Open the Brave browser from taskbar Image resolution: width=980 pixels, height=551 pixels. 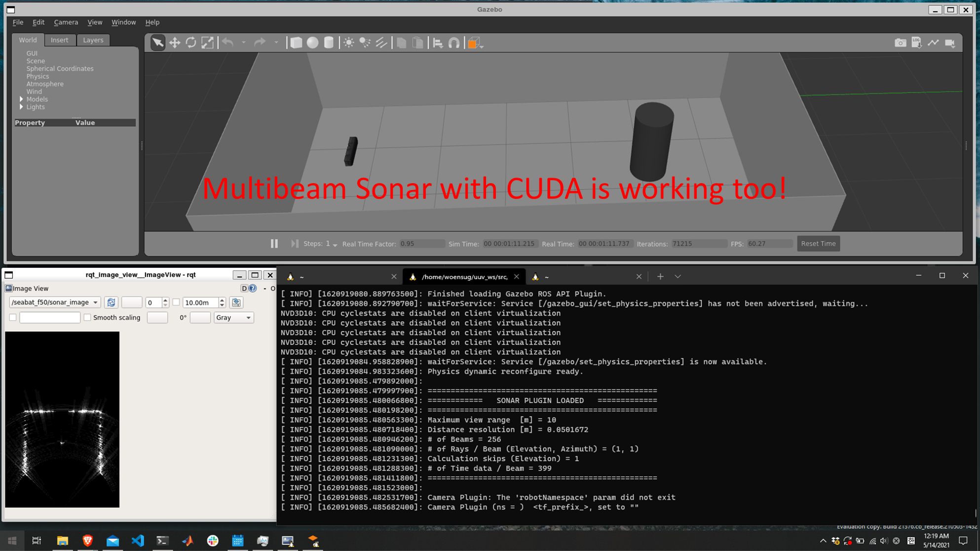[x=87, y=541]
